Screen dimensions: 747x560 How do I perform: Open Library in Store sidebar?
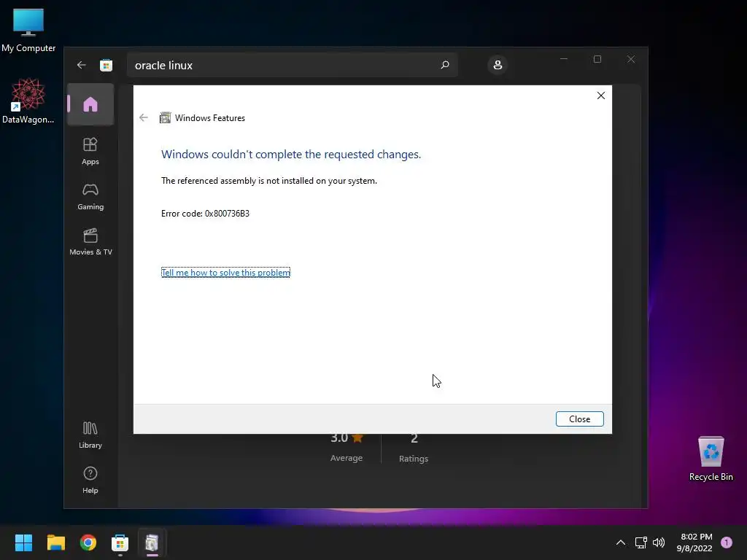[x=90, y=435]
